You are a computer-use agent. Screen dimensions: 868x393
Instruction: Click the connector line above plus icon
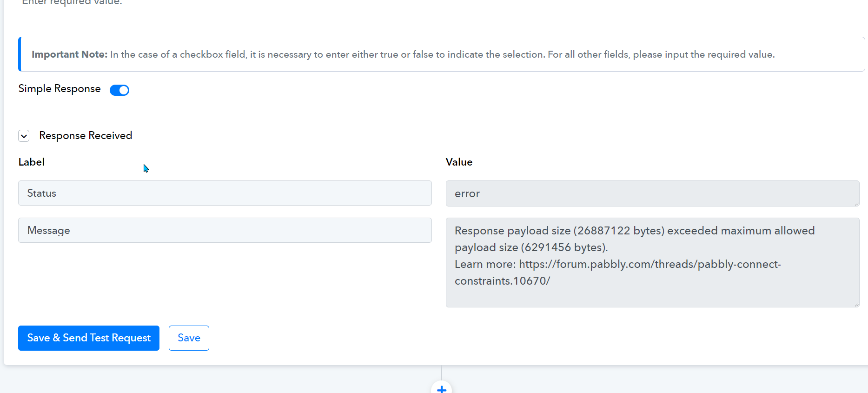click(x=442, y=373)
